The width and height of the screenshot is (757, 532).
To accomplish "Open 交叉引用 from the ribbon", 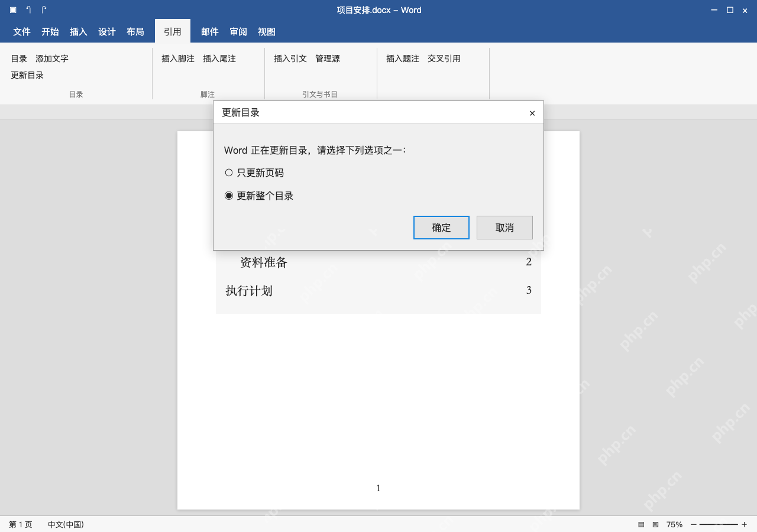I will coord(444,59).
